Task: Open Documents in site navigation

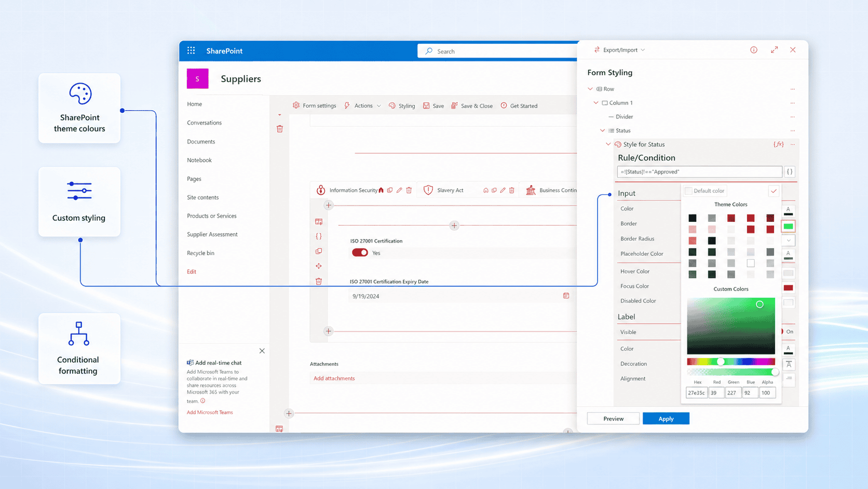Action: click(x=201, y=141)
